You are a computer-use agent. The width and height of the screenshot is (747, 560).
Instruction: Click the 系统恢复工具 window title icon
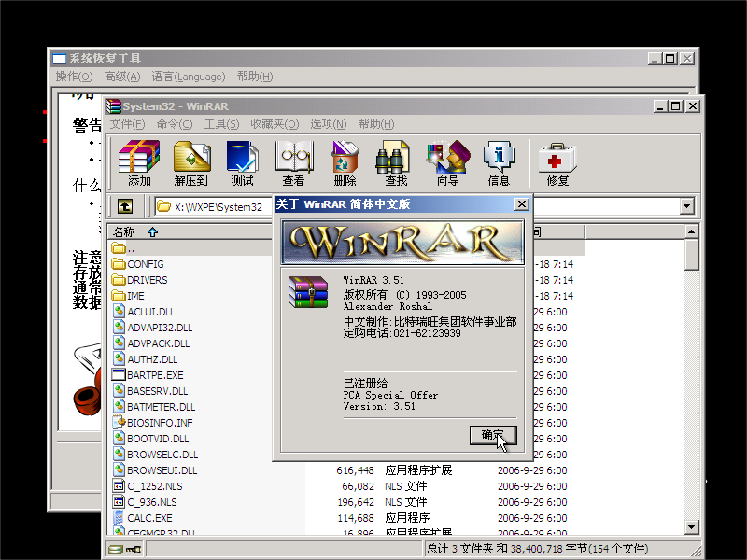click(x=59, y=59)
